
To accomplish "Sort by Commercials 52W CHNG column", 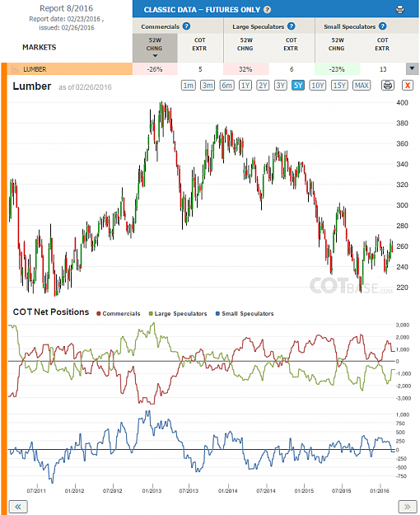I will click(155, 48).
